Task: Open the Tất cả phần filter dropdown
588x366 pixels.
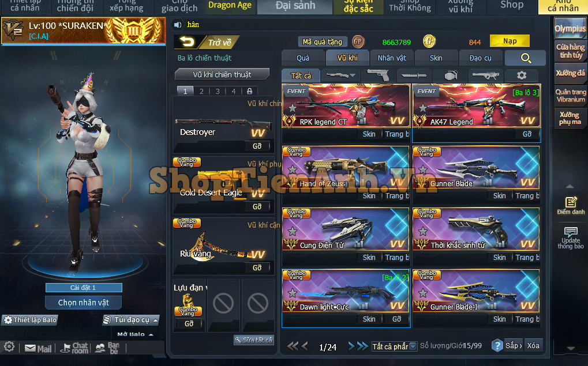Action: (x=394, y=346)
